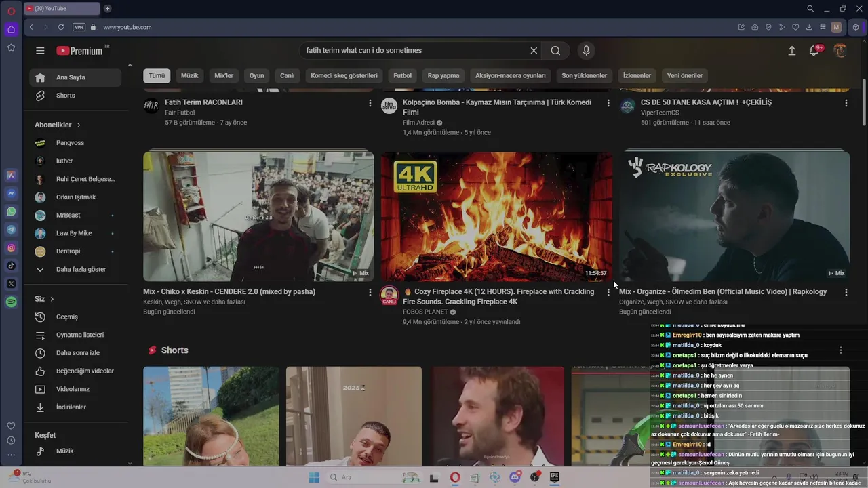868x488 pixels.
Task: Open options menu for Fatih Terim RACONLARI
Action: 370,103
